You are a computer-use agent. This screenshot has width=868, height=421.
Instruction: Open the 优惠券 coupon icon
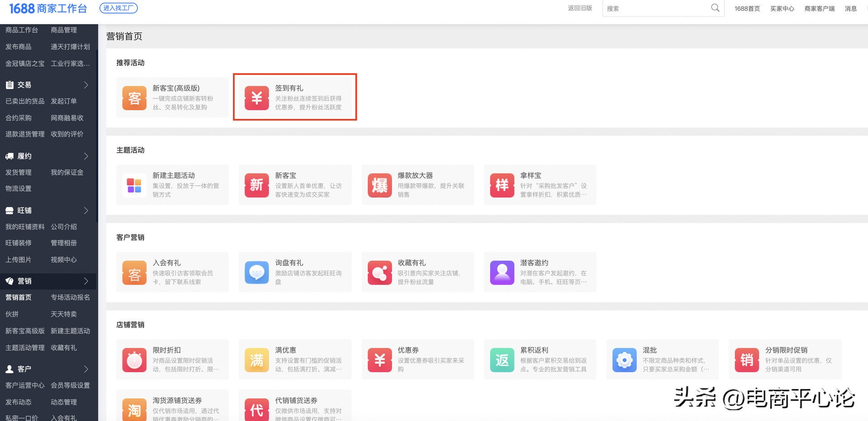coord(379,359)
